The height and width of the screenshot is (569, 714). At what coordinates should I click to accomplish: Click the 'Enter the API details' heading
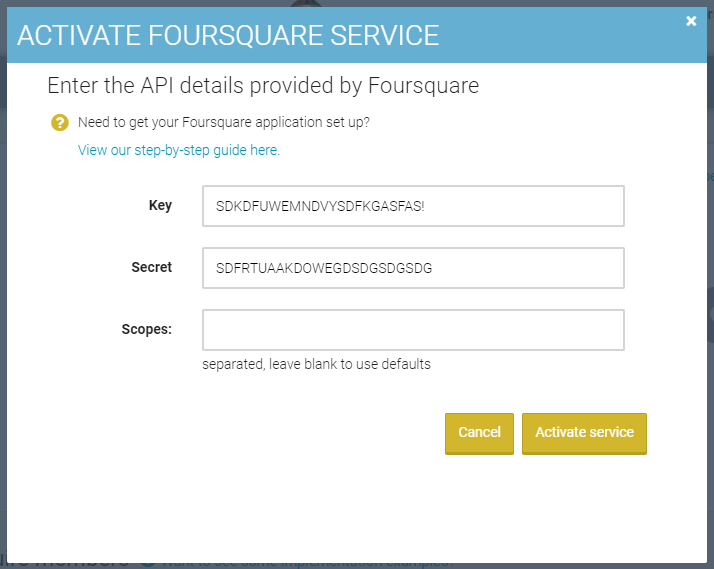(x=263, y=86)
